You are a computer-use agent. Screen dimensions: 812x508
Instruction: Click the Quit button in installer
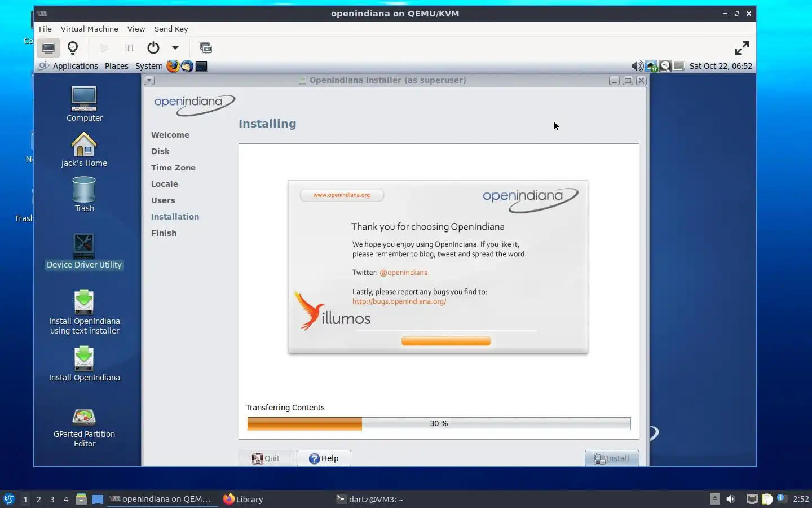(266, 458)
